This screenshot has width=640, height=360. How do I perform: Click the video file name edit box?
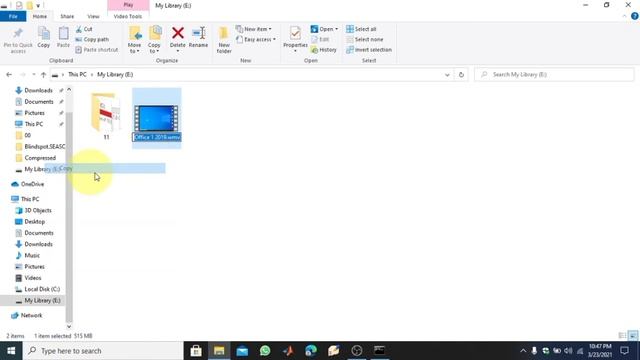(157, 137)
